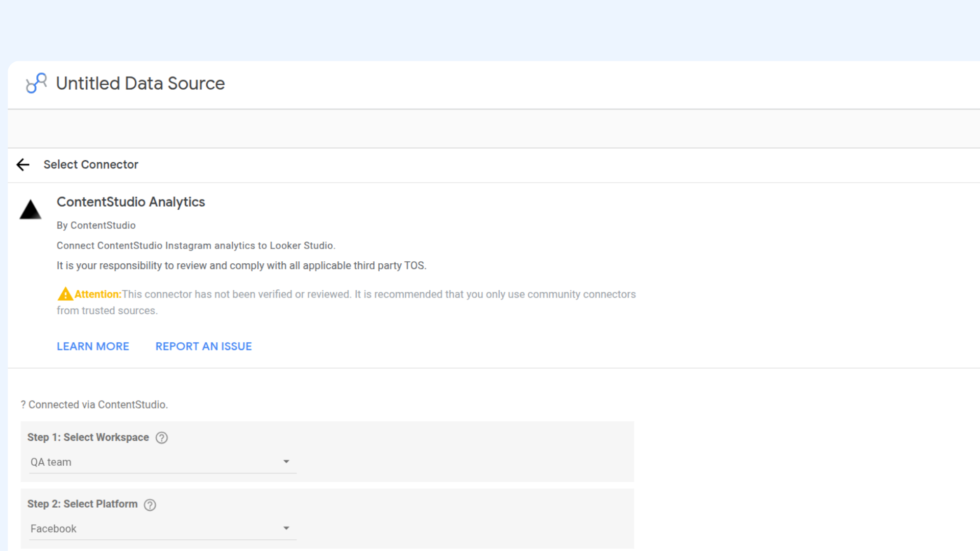
Task: Open the LEARN MORE link
Action: pyautogui.click(x=93, y=346)
